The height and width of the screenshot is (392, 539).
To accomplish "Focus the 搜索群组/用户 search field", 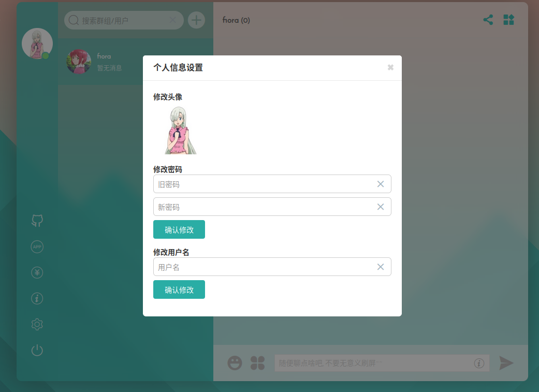I will pos(124,20).
